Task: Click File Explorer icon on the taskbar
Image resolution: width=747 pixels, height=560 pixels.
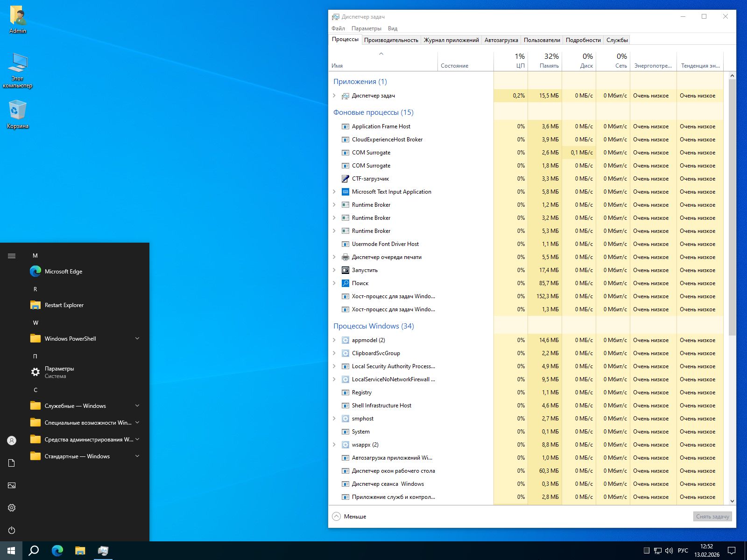Action: 80,551
